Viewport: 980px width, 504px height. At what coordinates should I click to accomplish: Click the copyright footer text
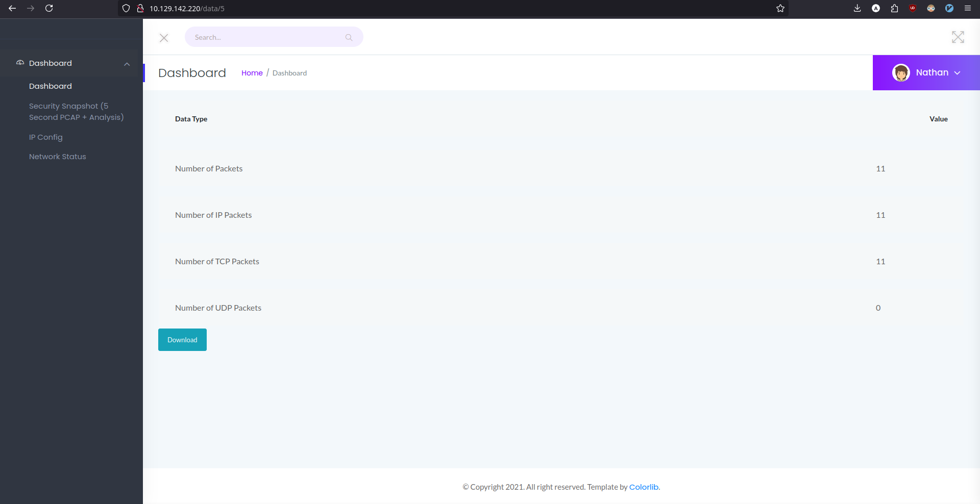(x=561, y=487)
